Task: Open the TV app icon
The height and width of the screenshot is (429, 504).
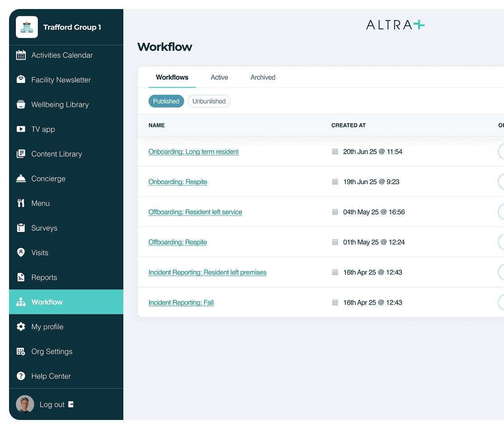Action: (x=21, y=129)
